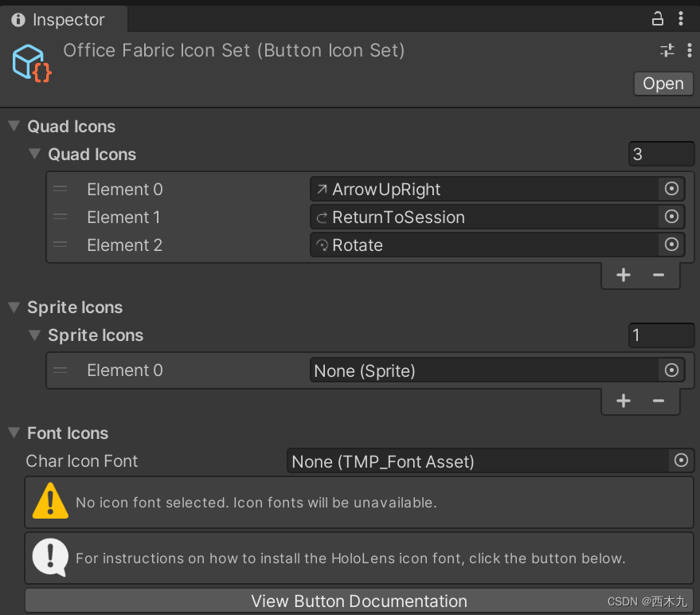Open the Inspector tab kebab menu

[x=681, y=19]
